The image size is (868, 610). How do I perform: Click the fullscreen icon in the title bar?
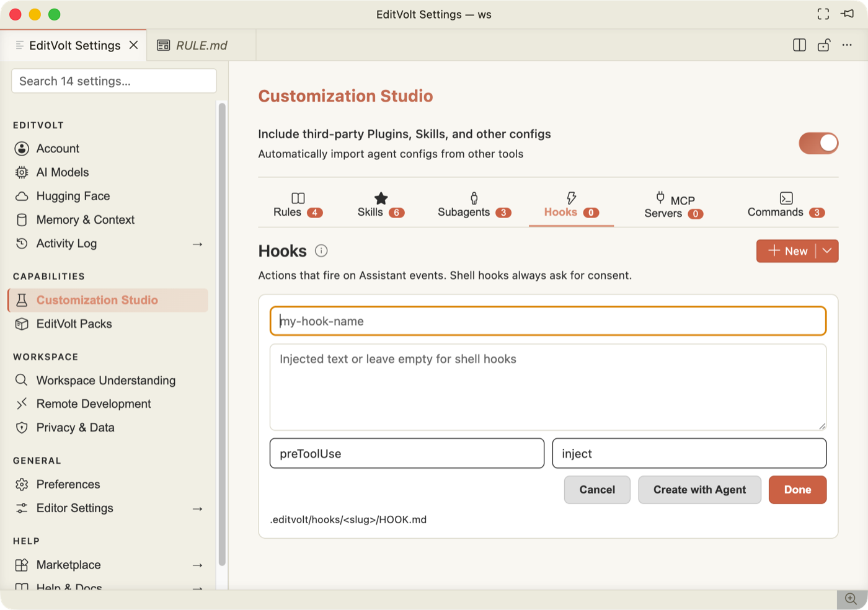(x=823, y=14)
